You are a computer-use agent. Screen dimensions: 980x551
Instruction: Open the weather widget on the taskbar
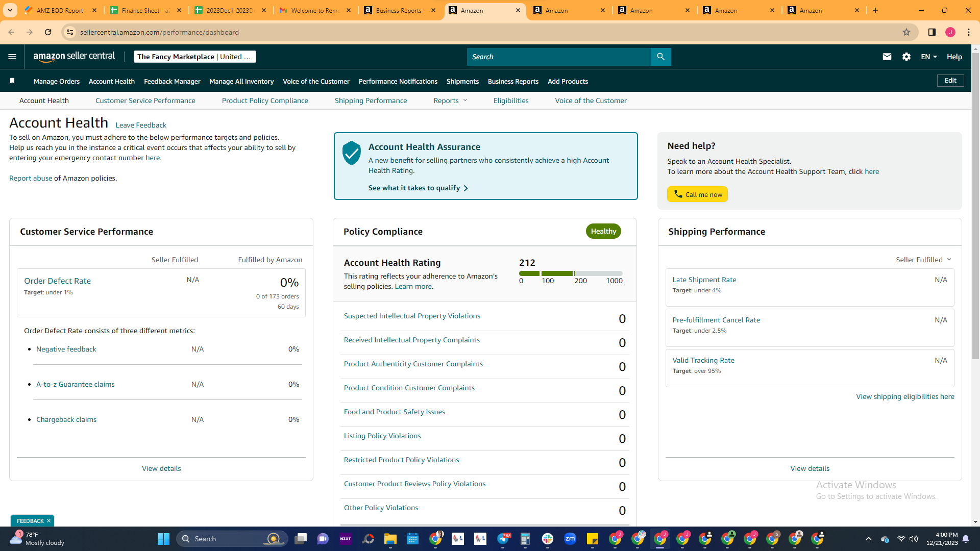tap(37, 539)
